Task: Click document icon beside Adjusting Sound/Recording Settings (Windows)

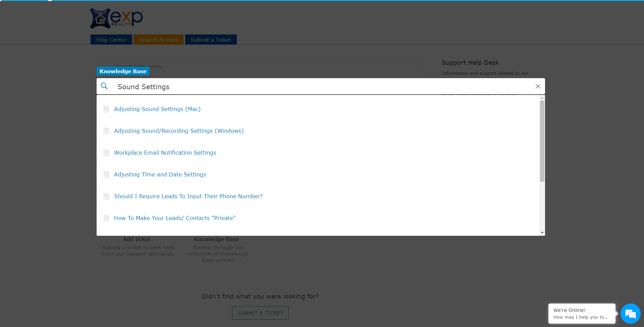Action: pyautogui.click(x=106, y=131)
